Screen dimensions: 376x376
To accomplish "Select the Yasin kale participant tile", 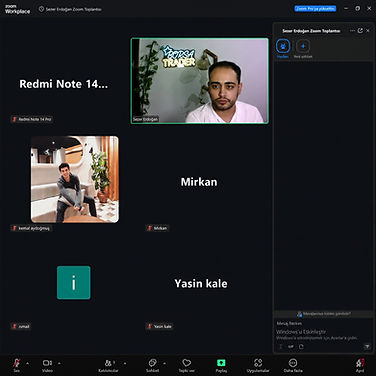I will tap(201, 284).
